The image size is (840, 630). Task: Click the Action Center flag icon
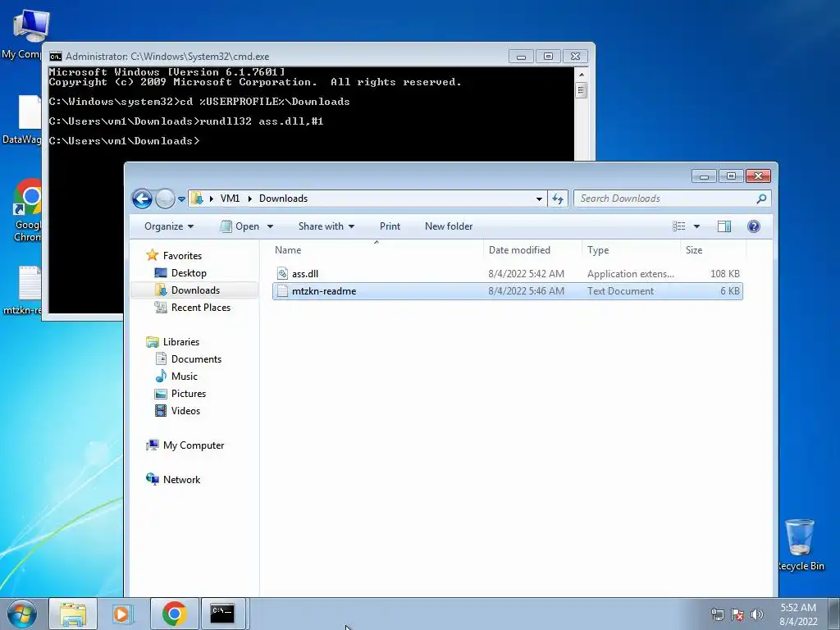737,614
